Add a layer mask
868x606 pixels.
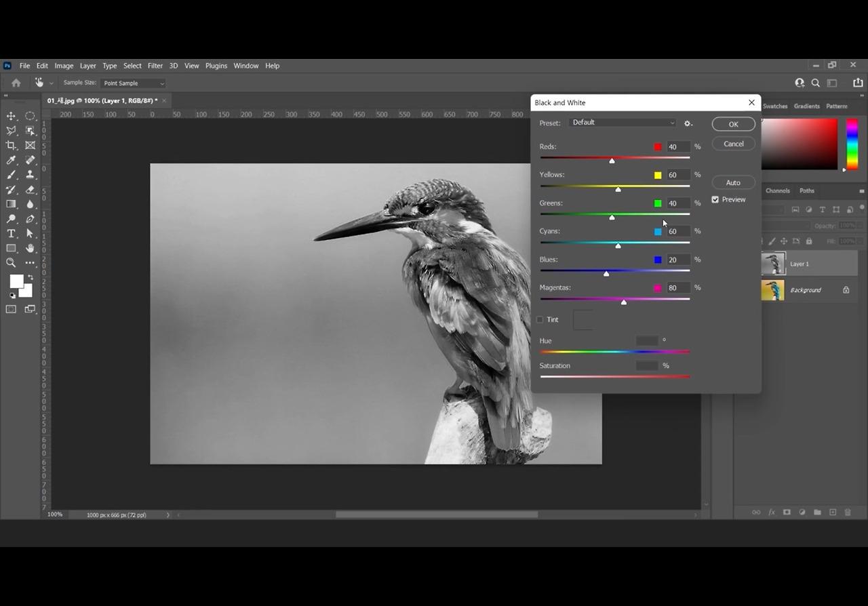coord(787,512)
